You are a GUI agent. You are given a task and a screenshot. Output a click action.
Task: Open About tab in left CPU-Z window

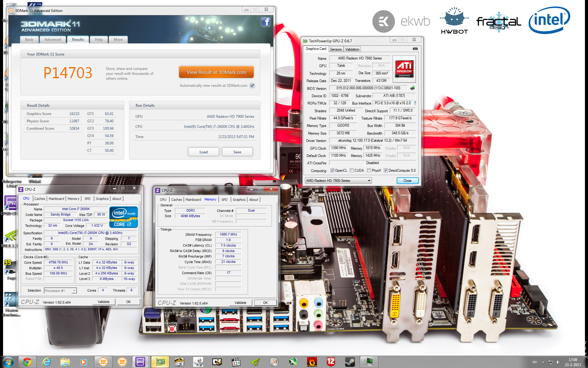tap(117, 199)
